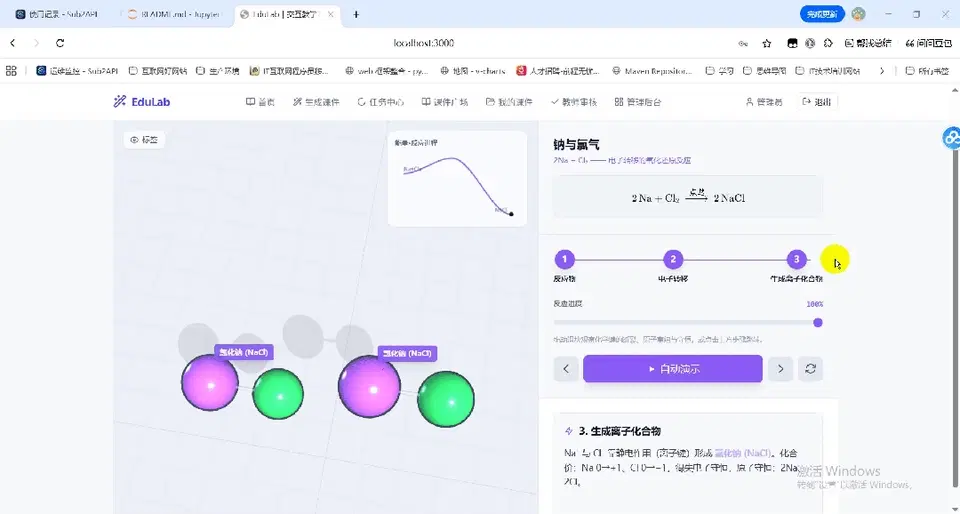Screen dimensions: 960x514
Task: Close the EduLab browser tab
Action: (x=331, y=14)
